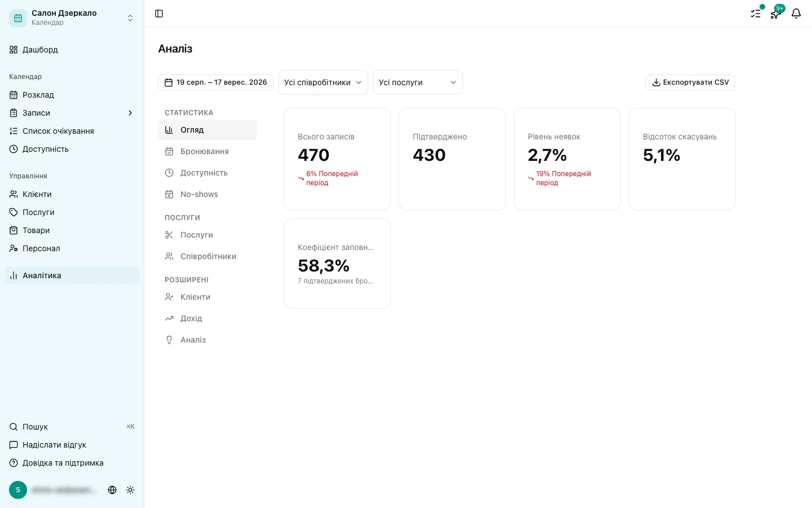This screenshot has height=508, width=812.
Task: Select the No-shows tab
Action: [208, 194]
